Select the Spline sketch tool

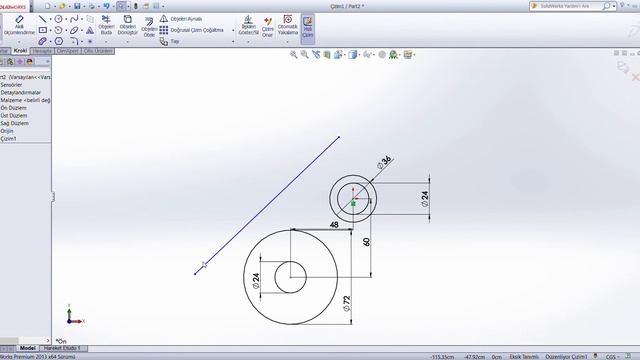[x=74, y=19]
